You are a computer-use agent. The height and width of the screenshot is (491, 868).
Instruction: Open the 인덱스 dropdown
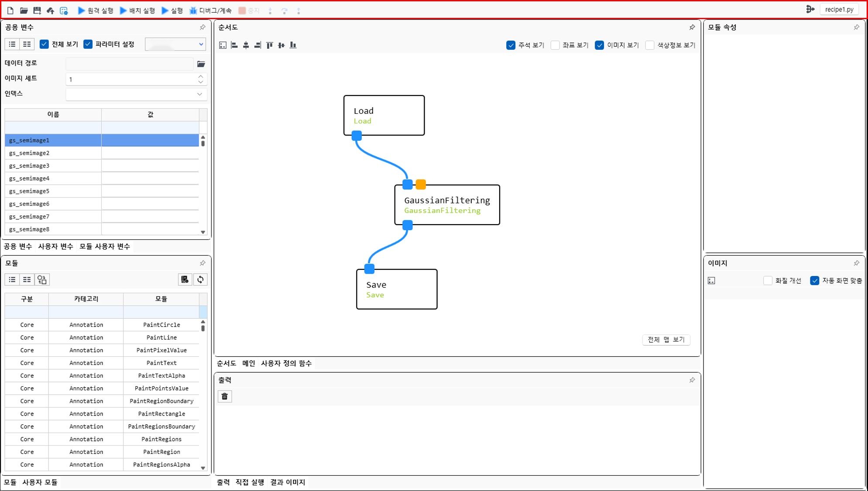(199, 94)
